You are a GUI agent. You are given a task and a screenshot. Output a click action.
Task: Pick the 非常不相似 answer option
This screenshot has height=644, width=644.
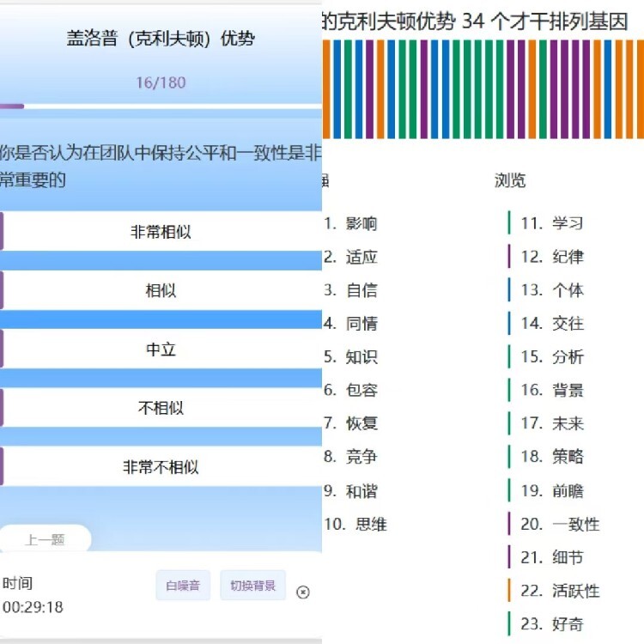[x=161, y=466]
